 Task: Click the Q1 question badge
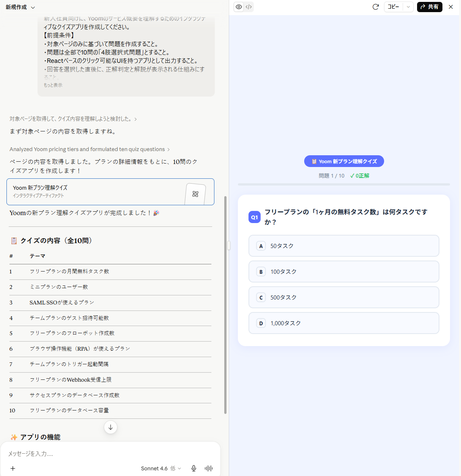pyautogui.click(x=255, y=217)
